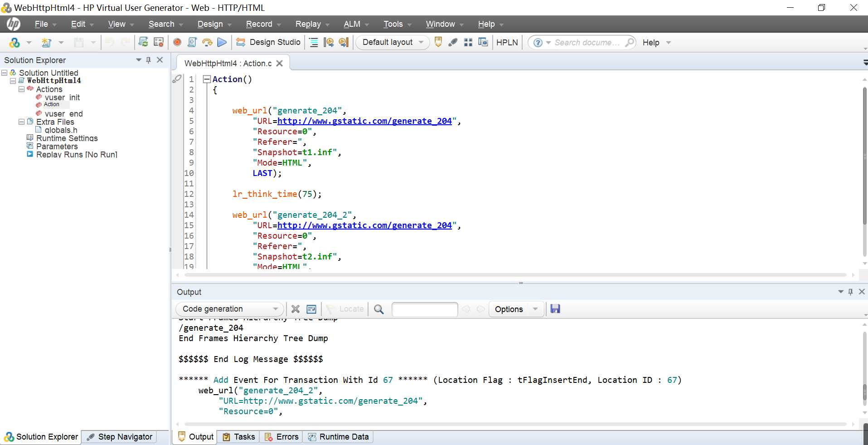This screenshot has width=868, height=445.
Task: Open Runtime Settings in Solution Explorer
Action: (67, 138)
